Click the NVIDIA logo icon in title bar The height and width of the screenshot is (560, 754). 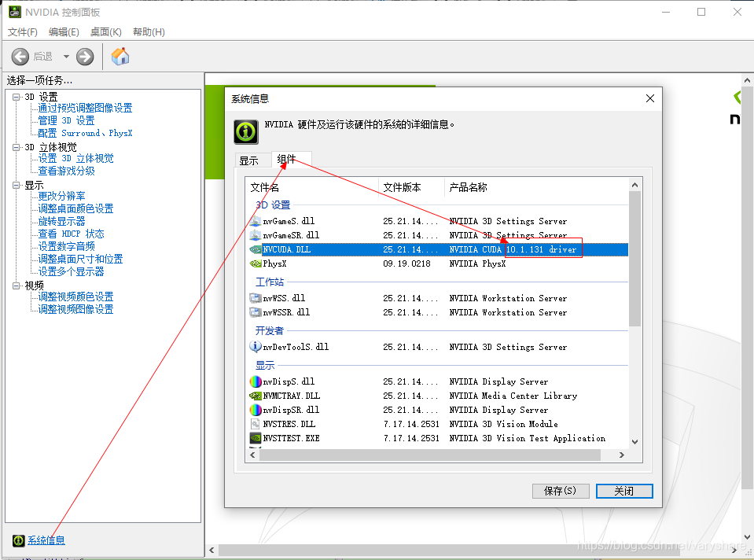click(15, 12)
